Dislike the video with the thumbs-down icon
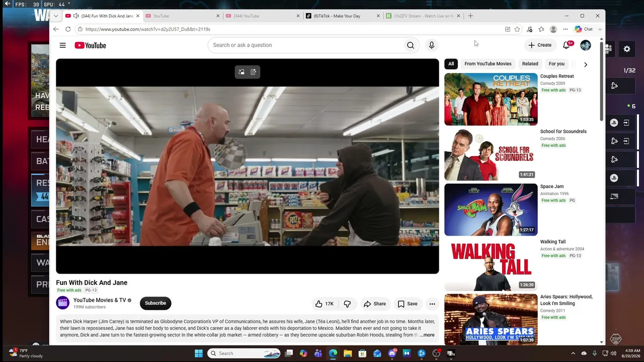The image size is (644, 362). 347,304
